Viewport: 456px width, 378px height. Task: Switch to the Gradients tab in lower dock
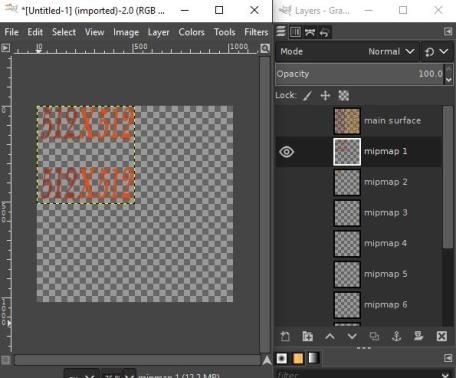(313, 358)
